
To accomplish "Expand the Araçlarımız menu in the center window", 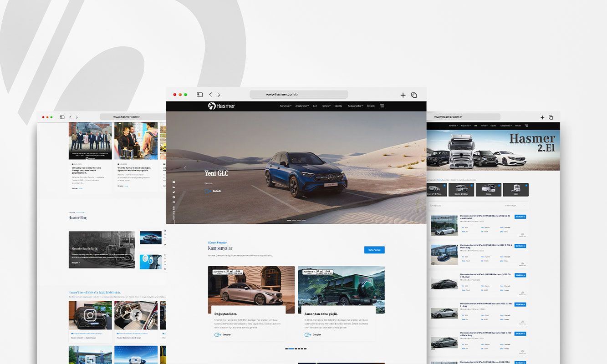I will pos(302,106).
